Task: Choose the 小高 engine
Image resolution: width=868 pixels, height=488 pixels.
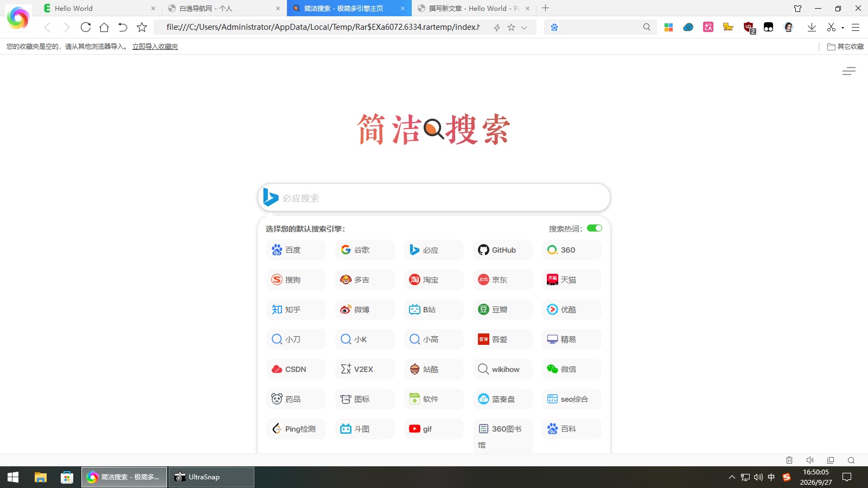Action: [x=433, y=339]
